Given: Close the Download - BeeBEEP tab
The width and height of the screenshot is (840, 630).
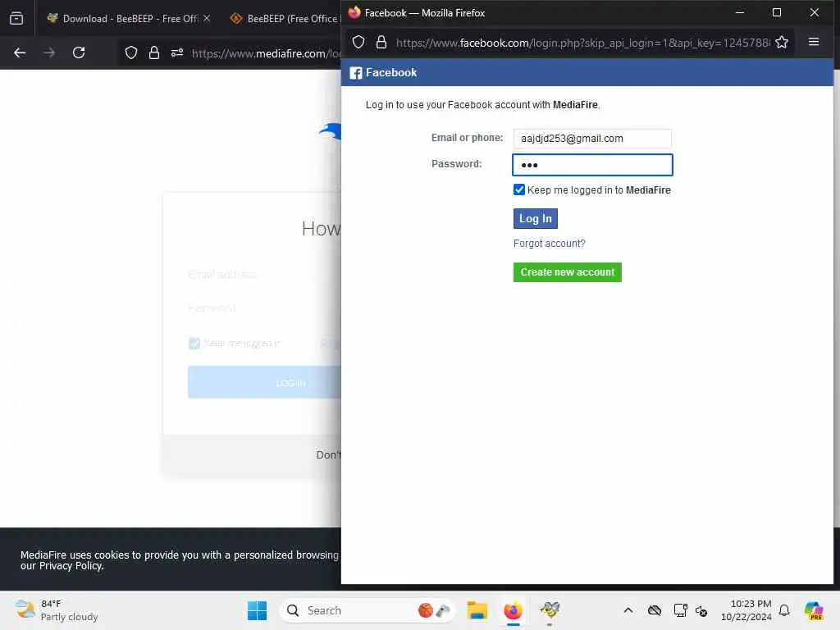Looking at the screenshot, I should 207,18.
